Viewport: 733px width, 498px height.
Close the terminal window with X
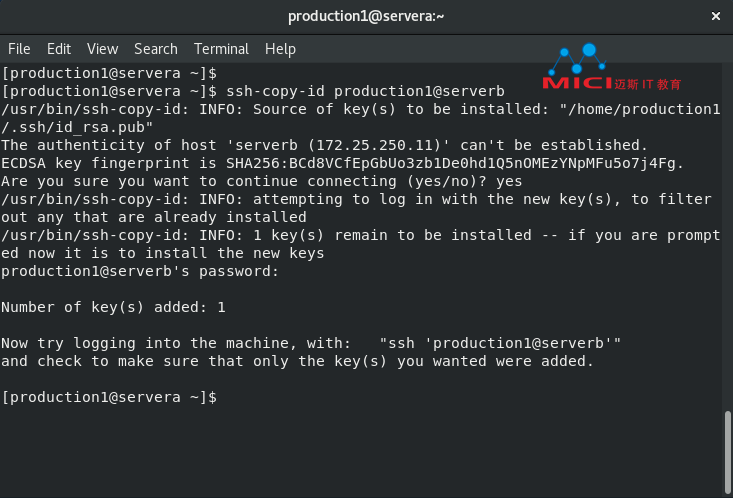tap(715, 16)
